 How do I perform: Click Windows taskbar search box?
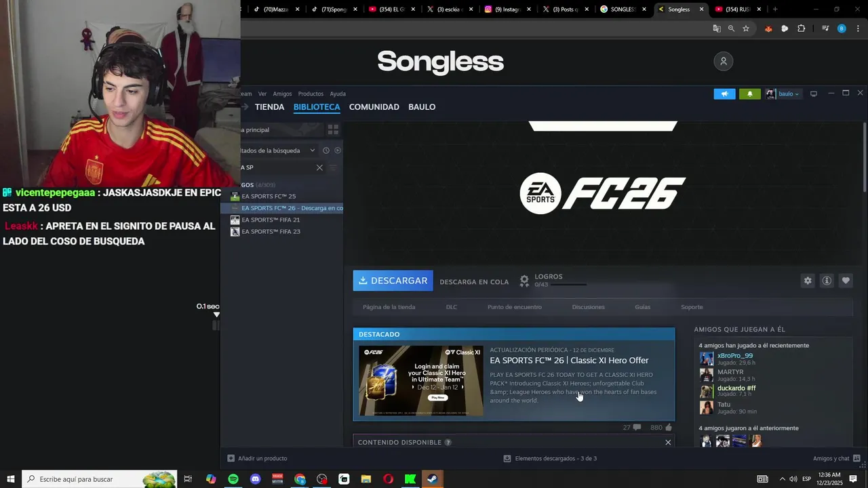100,479
